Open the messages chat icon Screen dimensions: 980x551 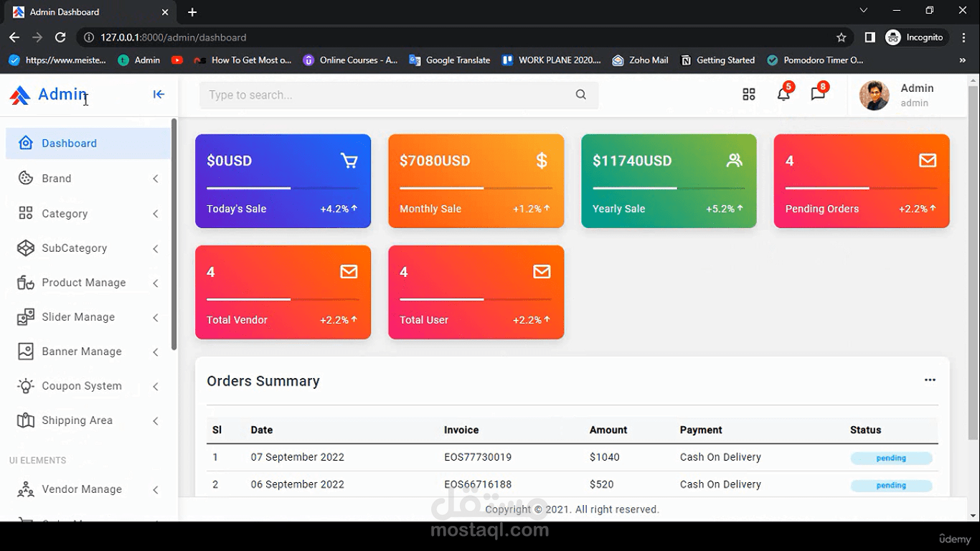coord(818,95)
